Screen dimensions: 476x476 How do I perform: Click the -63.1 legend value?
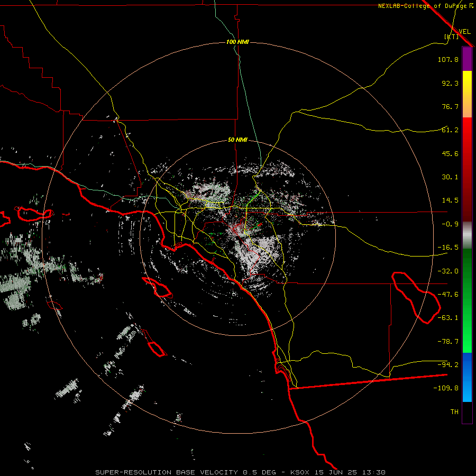tap(448, 318)
